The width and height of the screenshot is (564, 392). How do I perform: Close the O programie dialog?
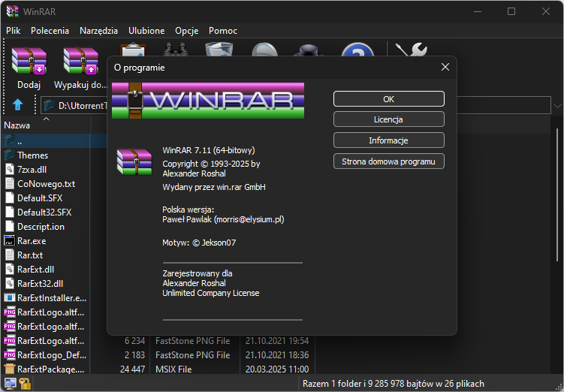pos(445,67)
